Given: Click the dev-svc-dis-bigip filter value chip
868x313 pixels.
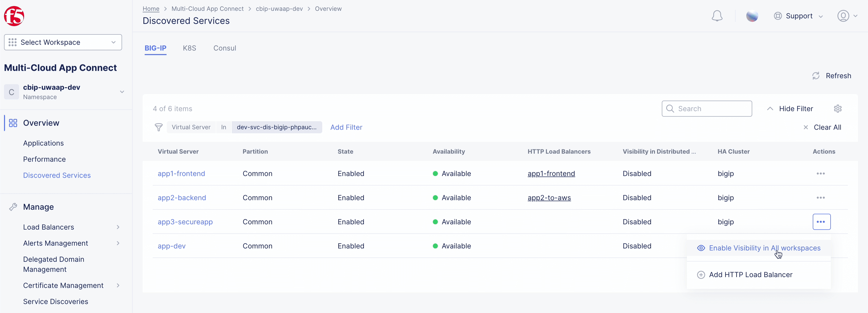Looking at the screenshot, I should 277,127.
